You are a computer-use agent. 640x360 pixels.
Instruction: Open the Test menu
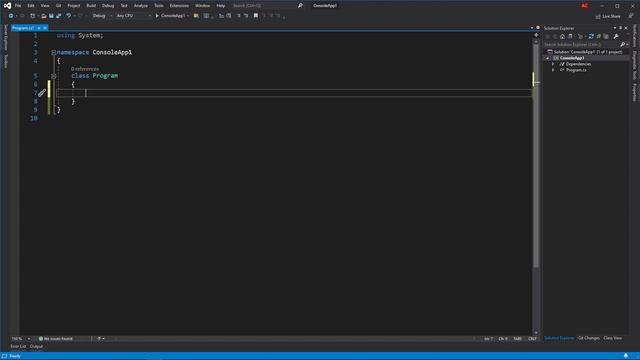(x=124, y=6)
